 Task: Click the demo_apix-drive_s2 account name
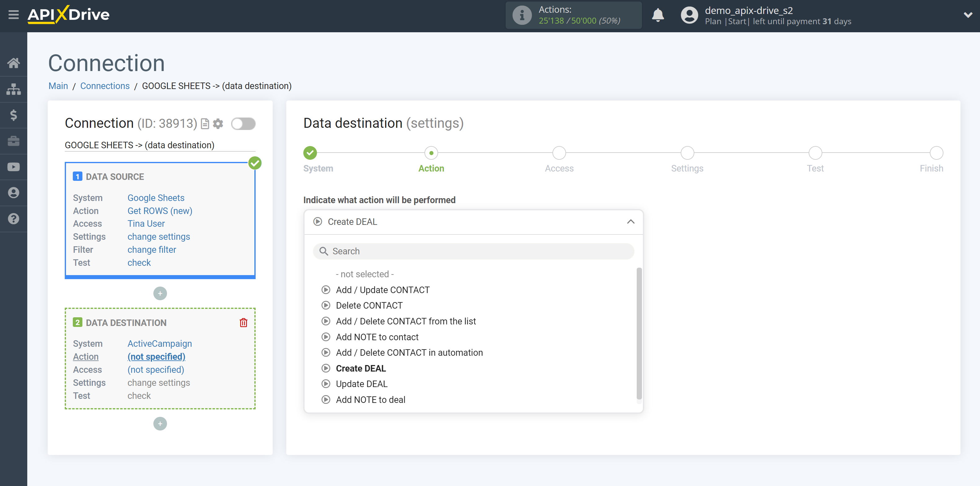(749, 10)
